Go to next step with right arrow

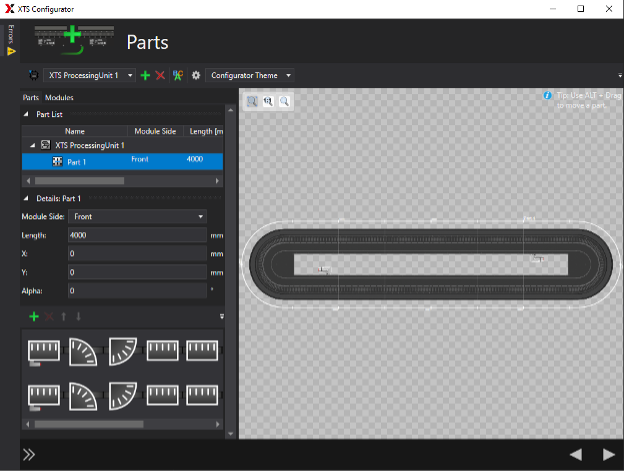(x=608, y=454)
